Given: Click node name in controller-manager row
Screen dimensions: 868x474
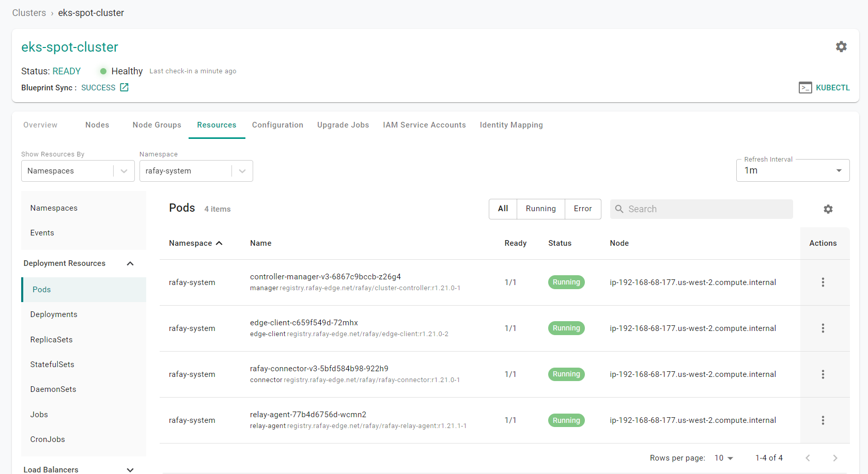Looking at the screenshot, I should (x=693, y=282).
